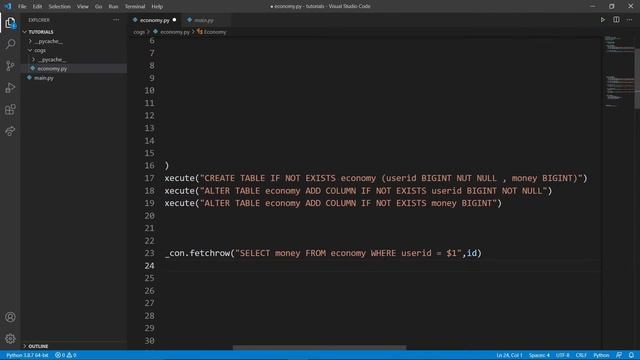
Task: Open the Search view in activity bar
Action: tap(10, 44)
